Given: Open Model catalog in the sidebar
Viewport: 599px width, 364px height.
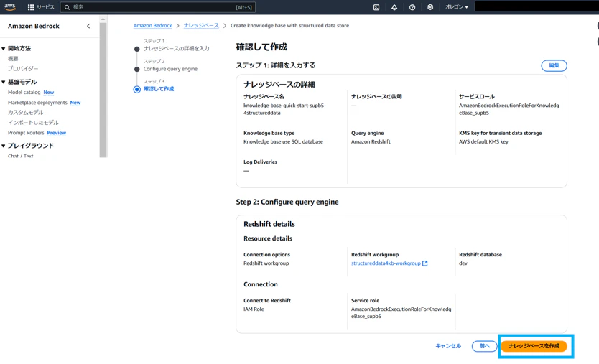Looking at the screenshot, I should point(24,92).
